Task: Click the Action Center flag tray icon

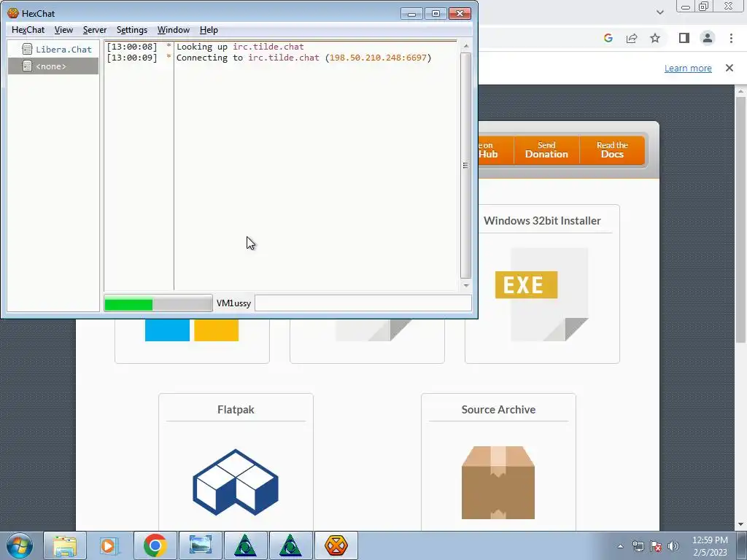Action: (656, 546)
